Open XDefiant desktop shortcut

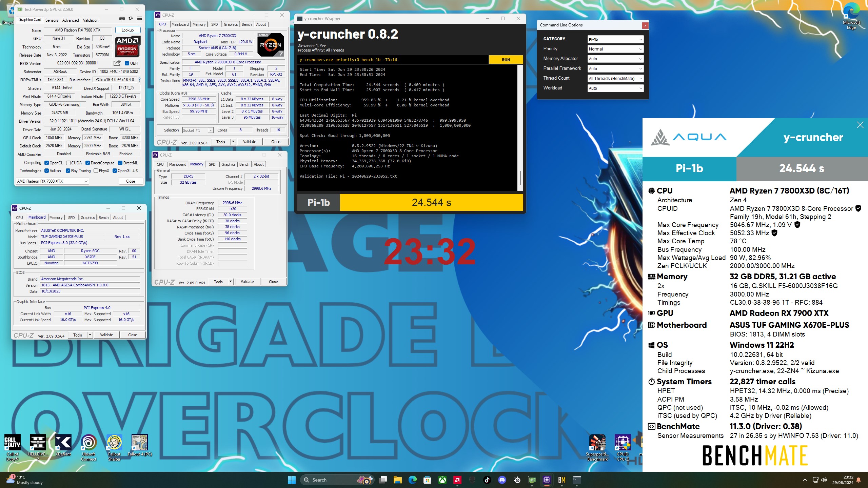(63, 445)
